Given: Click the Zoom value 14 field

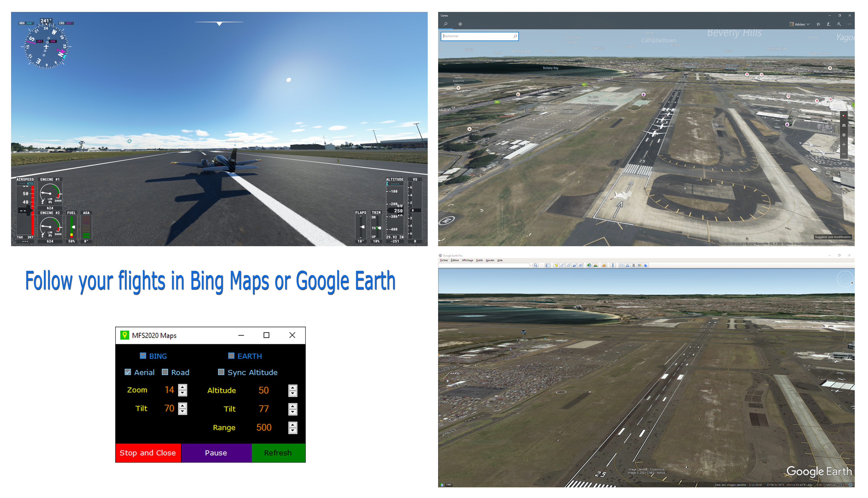Looking at the screenshot, I should [169, 390].
